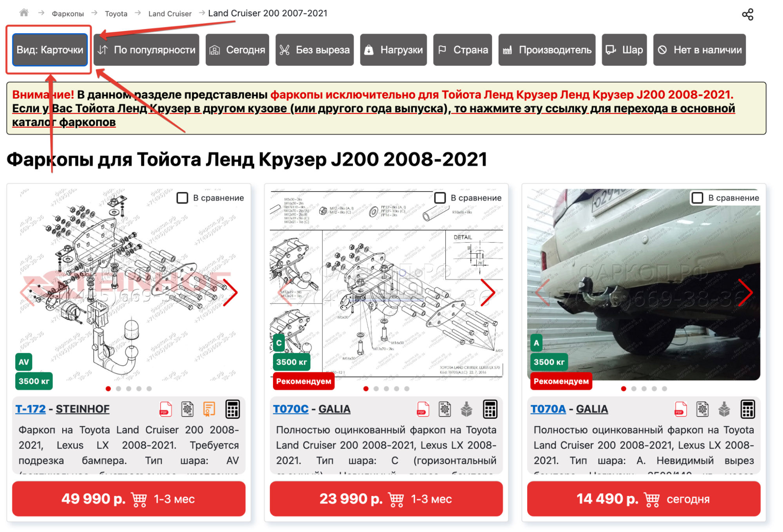Screen dimensions: 783x532
Task: Check 'В сравнение' on the T070C card
Action: [440, 198]
